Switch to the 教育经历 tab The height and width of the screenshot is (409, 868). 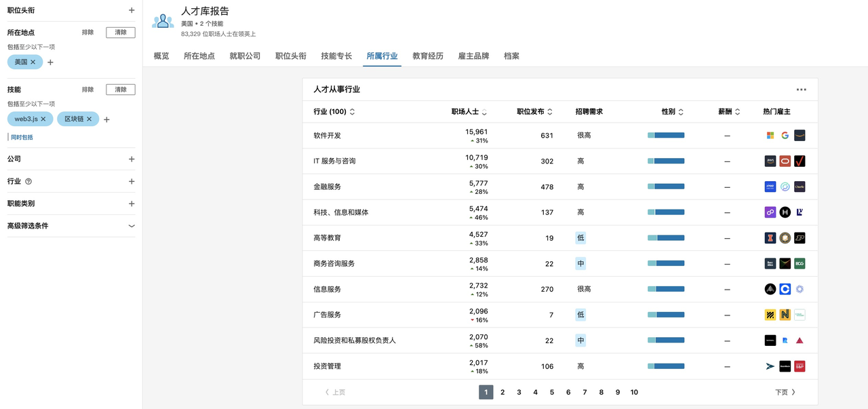point(428,56)
